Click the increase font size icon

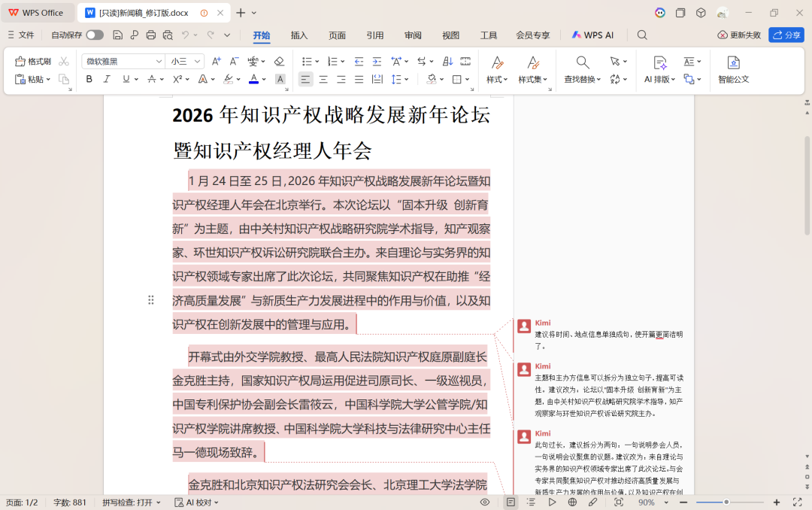pyautogui.click(x=217, y=61)
